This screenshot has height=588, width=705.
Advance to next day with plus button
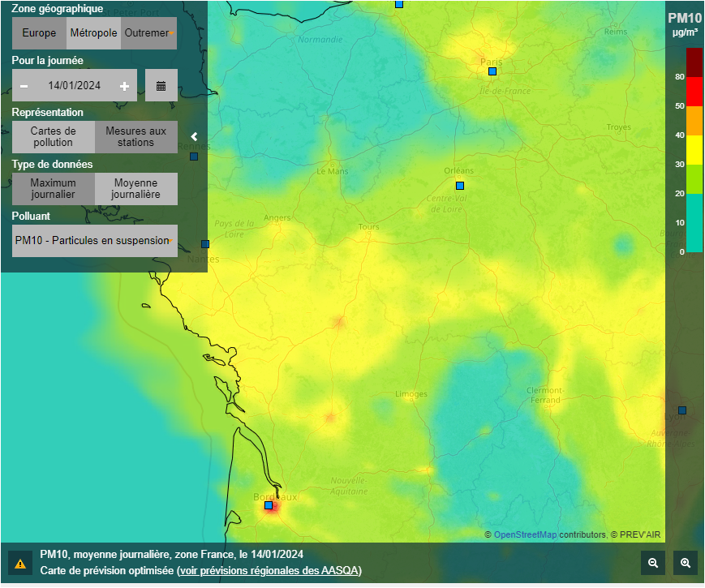125,86
